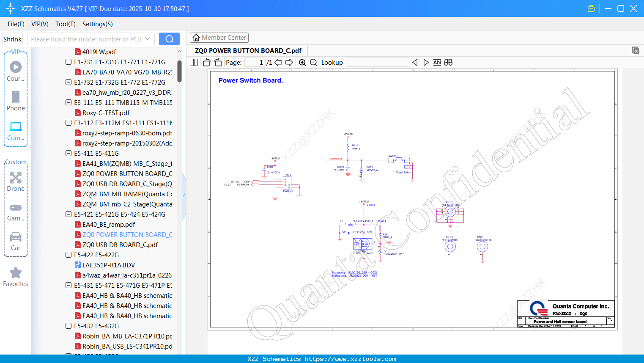Collapse the E3-111 E5-111 TMB115-M node
This screenshot has width=644, height=363.
point(69,102)
